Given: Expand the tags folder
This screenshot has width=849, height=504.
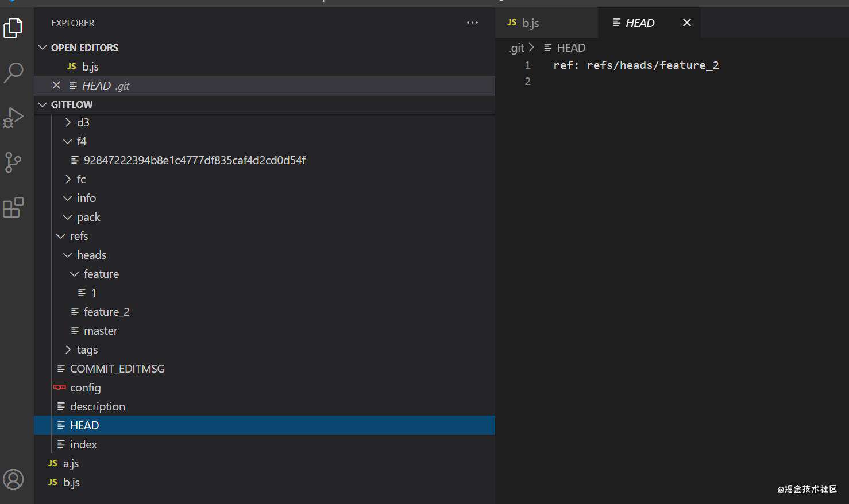Looking at the screenshot, I should pos(264,350).
